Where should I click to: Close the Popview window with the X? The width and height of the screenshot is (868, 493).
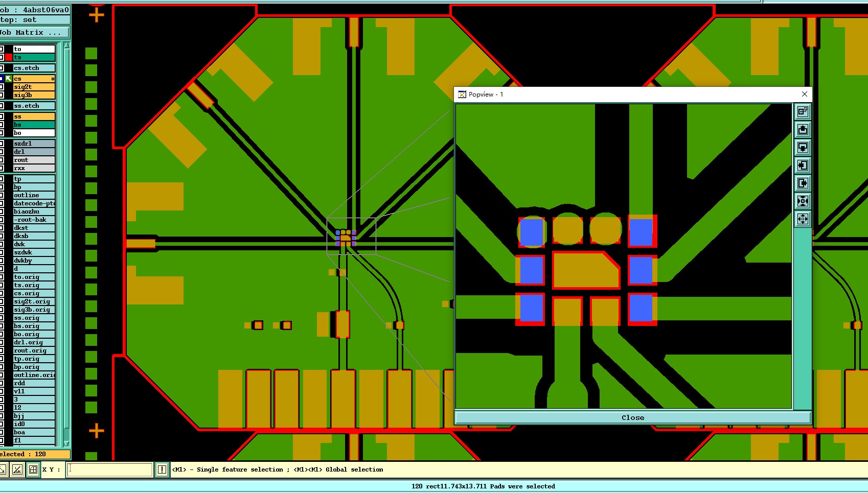click(804, 95)
